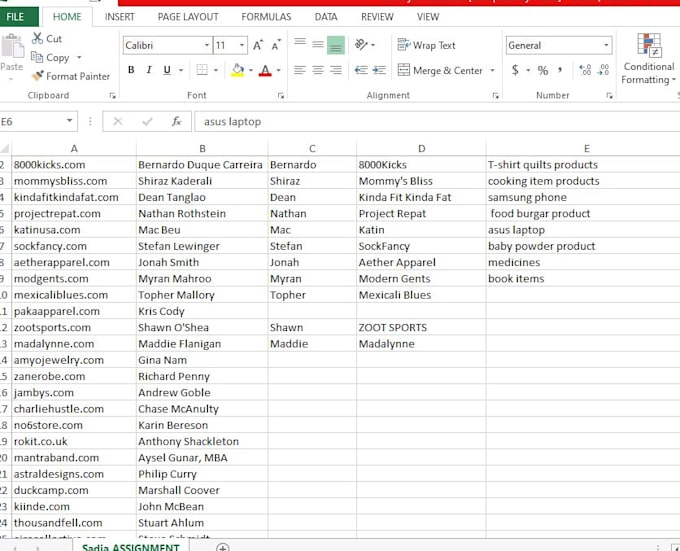The width and height of the screenshot is (680, 551).
Task: Activate the Format Painter brush
Action: point(38,76)
